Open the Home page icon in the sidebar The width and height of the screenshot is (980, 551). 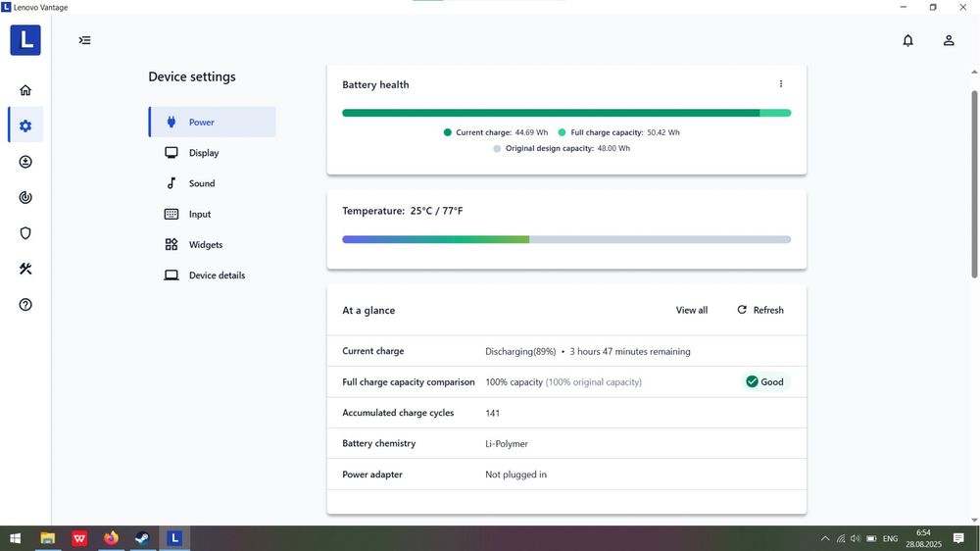[25, 90]
